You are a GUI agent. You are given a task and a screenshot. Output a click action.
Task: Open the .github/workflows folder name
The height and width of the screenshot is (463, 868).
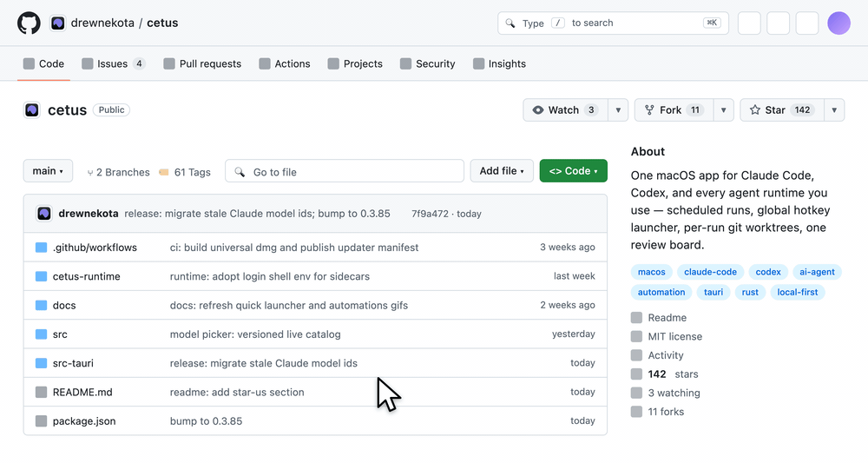pos(95,248)
